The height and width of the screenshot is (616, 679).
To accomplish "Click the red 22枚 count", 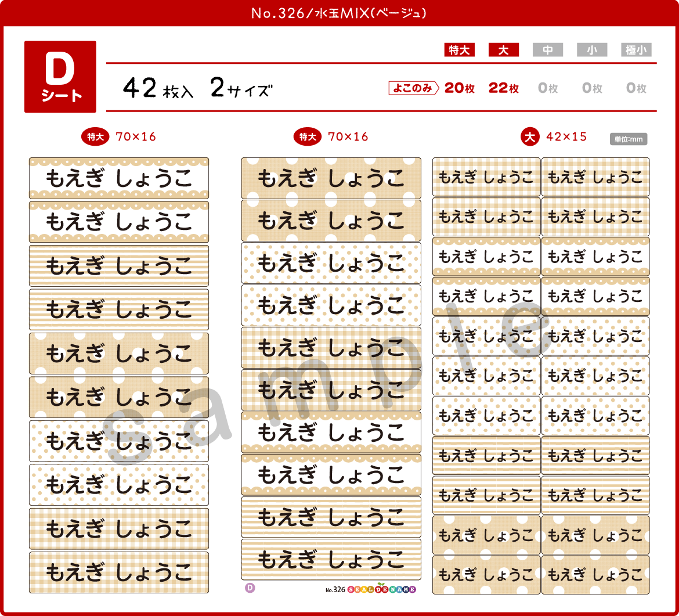I will click(504, 88).
